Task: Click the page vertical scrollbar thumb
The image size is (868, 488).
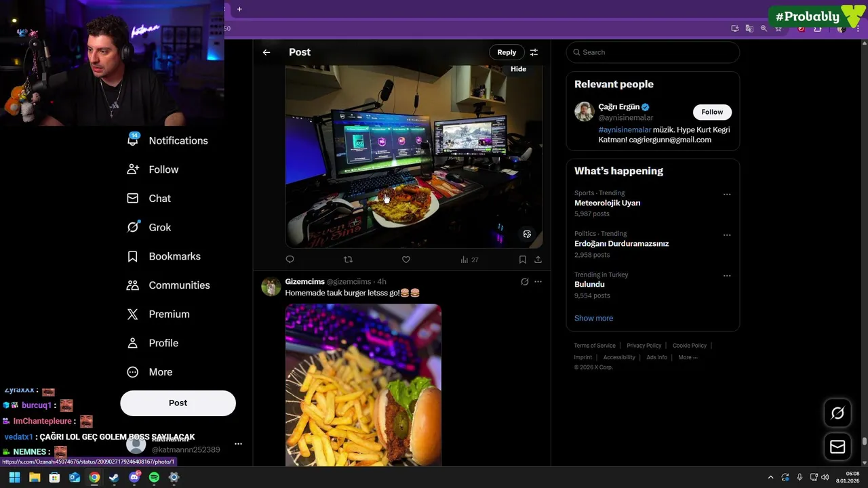Action: pyautogui.click(x=864, y=442)
